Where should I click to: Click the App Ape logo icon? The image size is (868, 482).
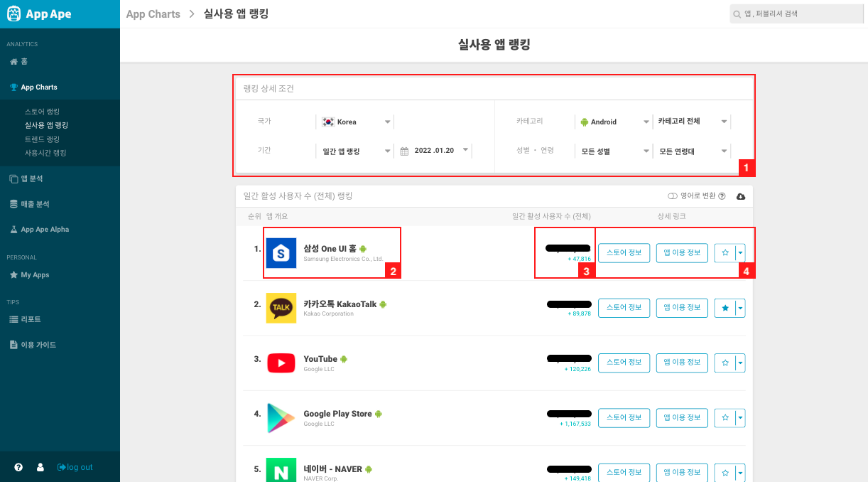pyautogui.click(x=14, y=14)
